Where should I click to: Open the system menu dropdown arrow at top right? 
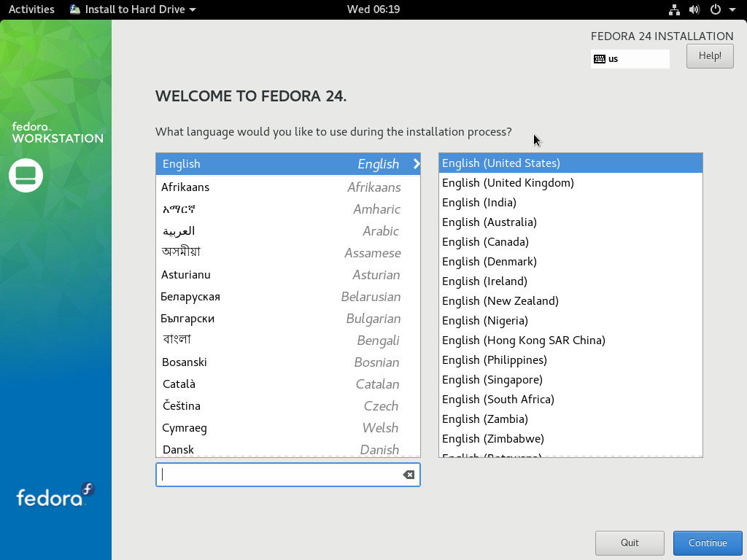(x=732, y=9)
